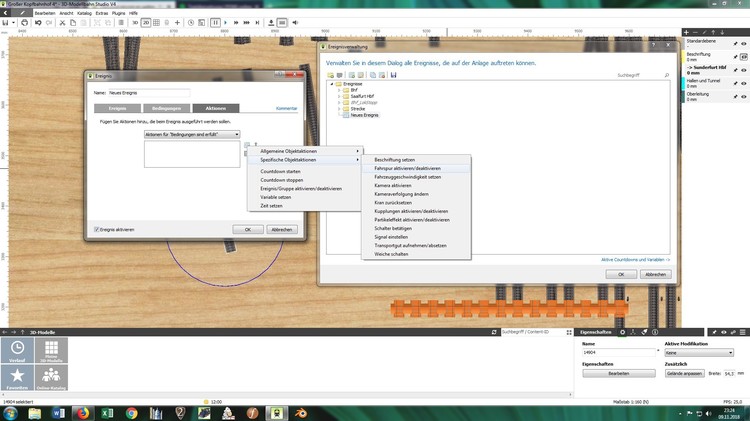750x421 pixels.
Task: Click the Bearbeiten properties button
Action: point(618,373)
